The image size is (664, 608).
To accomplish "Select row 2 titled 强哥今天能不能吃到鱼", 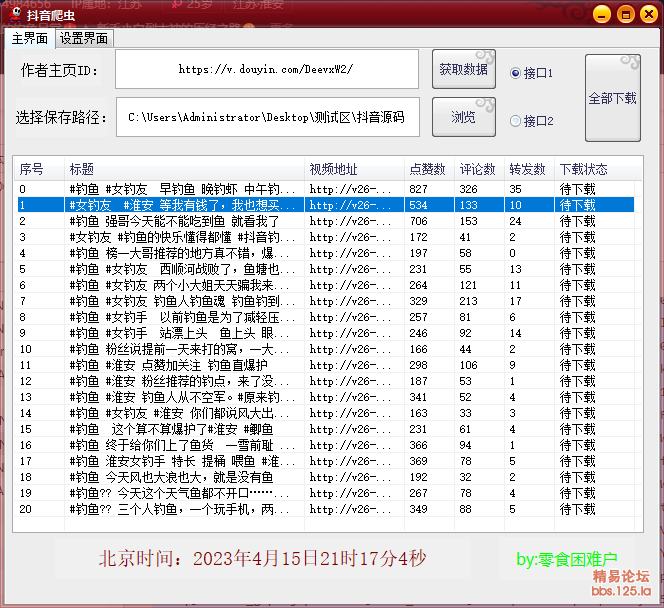I will pyautogui.click(x=326, y=221).
